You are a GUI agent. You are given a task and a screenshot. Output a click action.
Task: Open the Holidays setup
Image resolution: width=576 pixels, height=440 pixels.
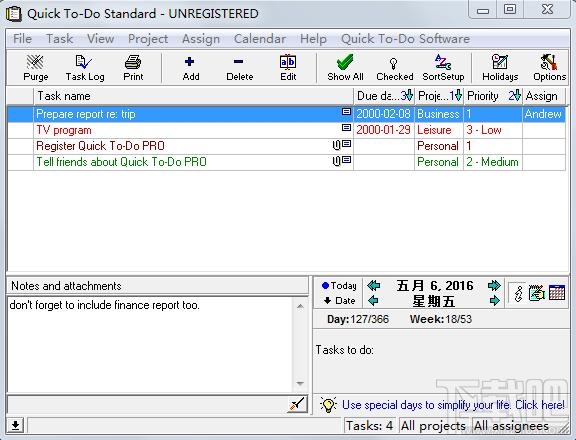(x=500, y=68)
